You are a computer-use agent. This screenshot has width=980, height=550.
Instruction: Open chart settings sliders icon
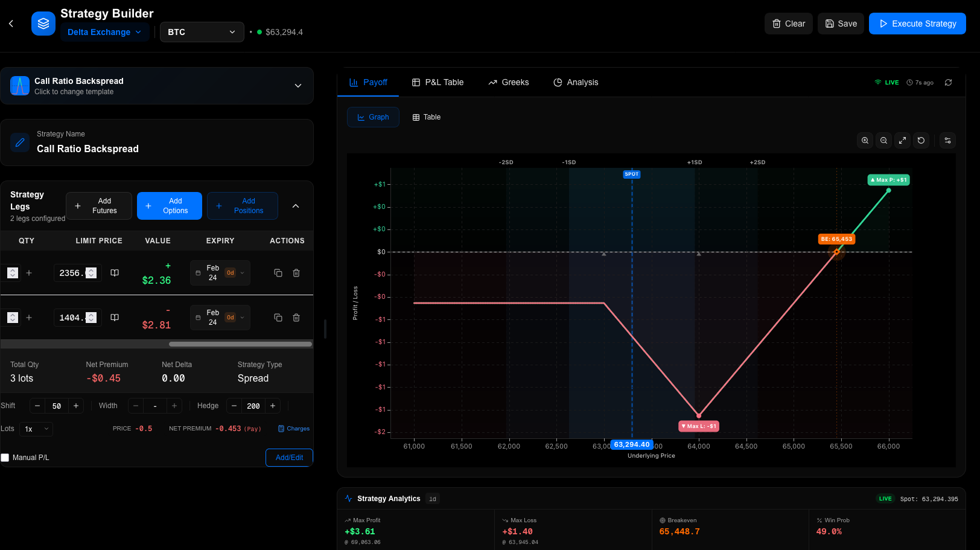pos(947,141)
